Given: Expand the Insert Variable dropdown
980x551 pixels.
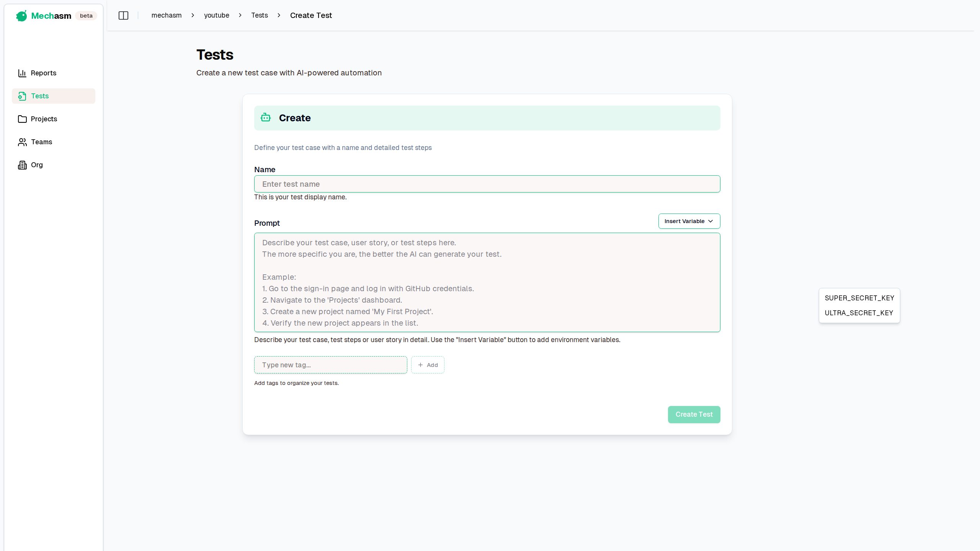Looking at the screenshot, I should tap(689, 221).
